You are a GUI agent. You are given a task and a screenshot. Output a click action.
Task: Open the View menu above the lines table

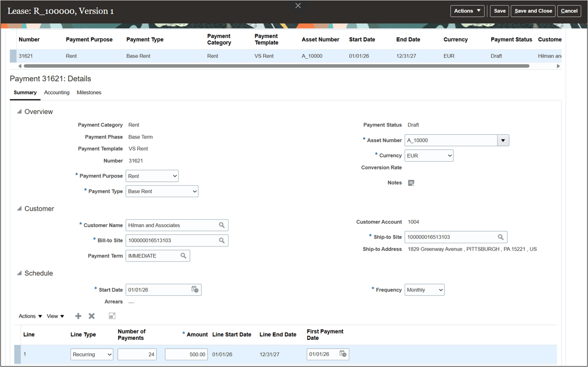pos(54,316)
